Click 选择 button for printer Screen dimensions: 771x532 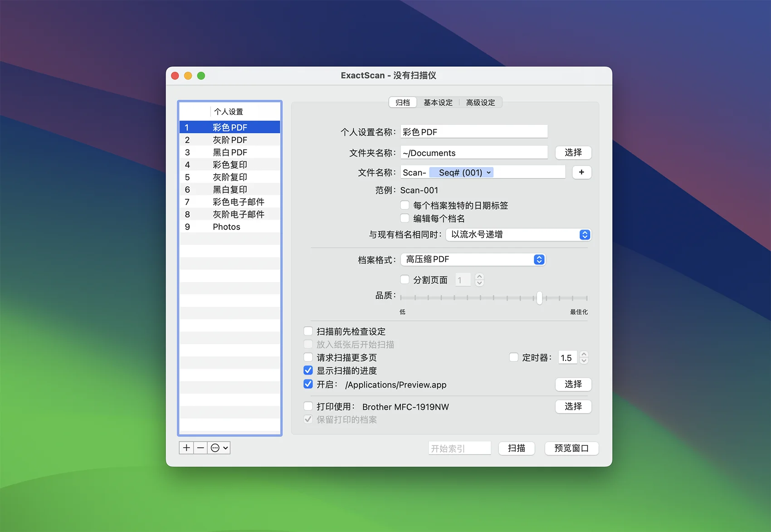point(573,406)
